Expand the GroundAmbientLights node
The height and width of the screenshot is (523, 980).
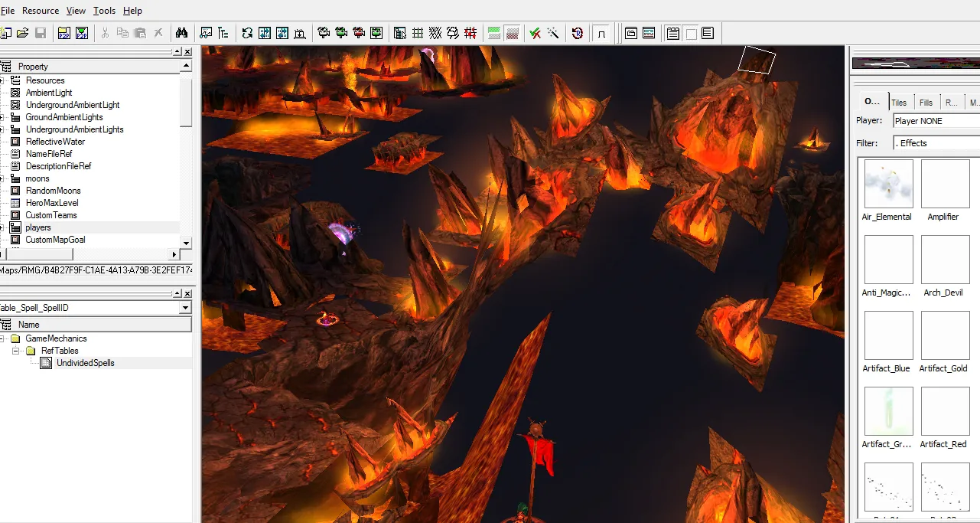2,117
